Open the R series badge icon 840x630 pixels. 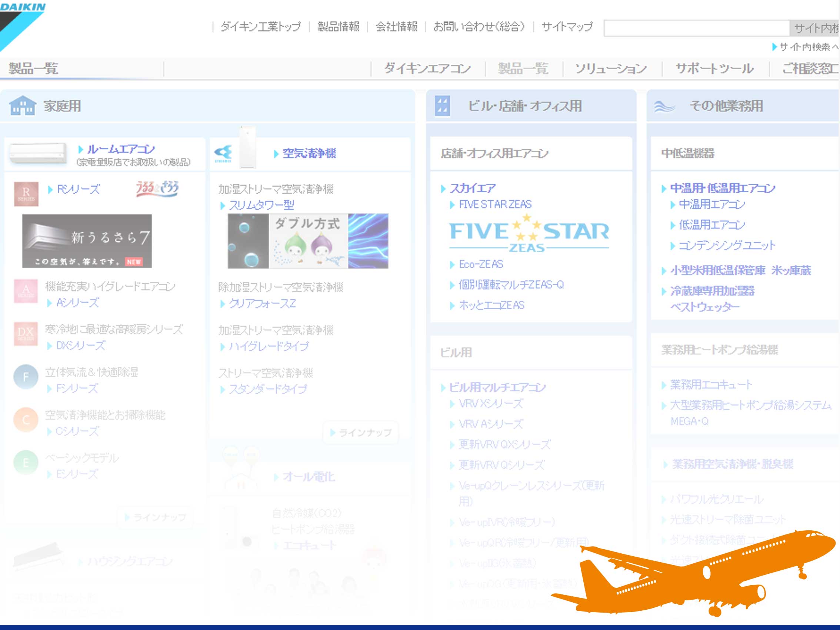tap(26, 194)
